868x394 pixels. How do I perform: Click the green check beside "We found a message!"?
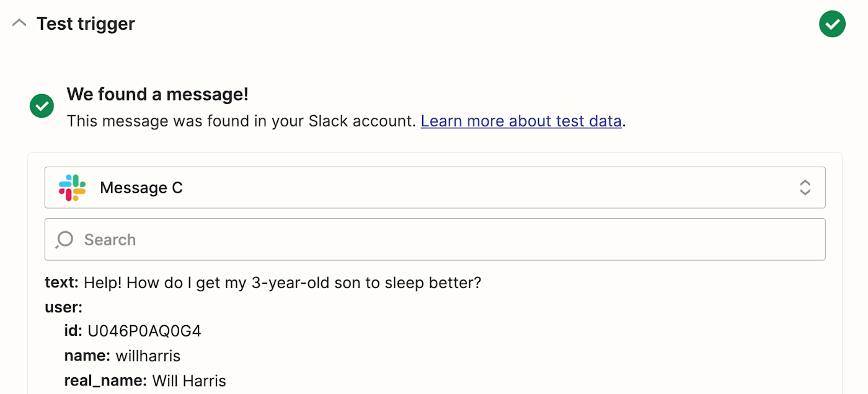42,106
